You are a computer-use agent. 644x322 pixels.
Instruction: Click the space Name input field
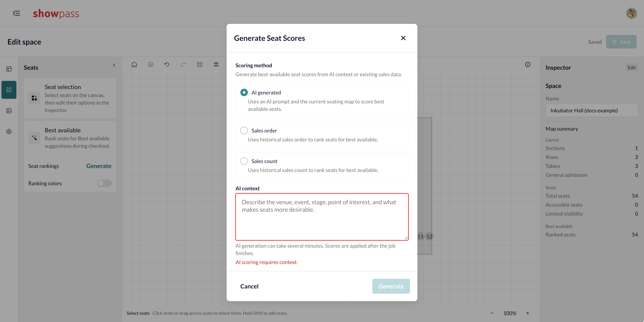591,110
